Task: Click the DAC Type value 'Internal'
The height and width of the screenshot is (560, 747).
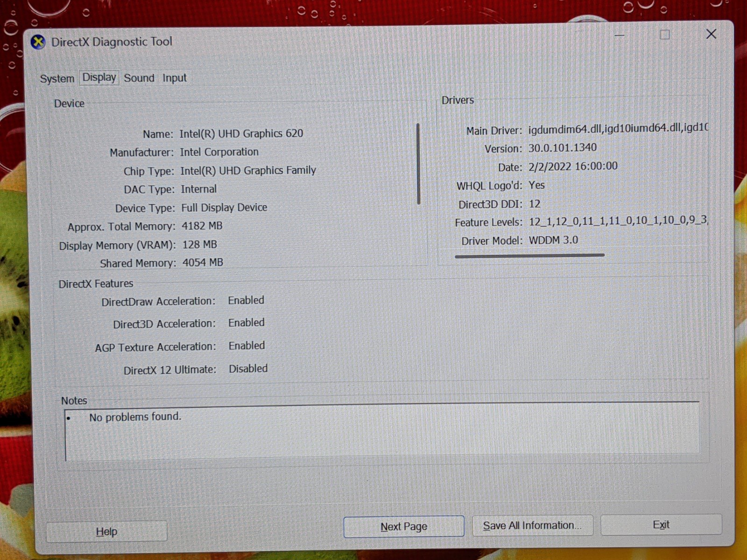Action: (x=199, y=189)
